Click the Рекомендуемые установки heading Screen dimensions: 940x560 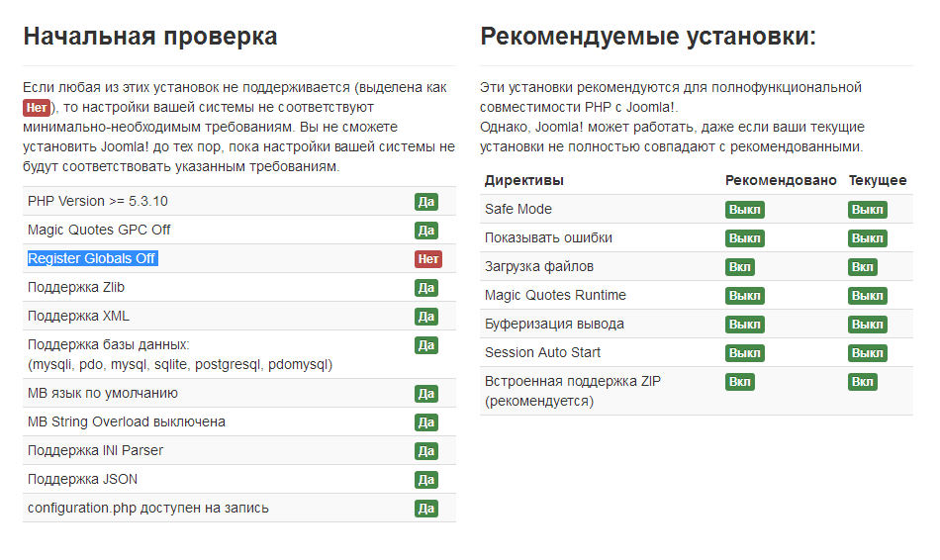pyautogui.click(x=648, y=36)
